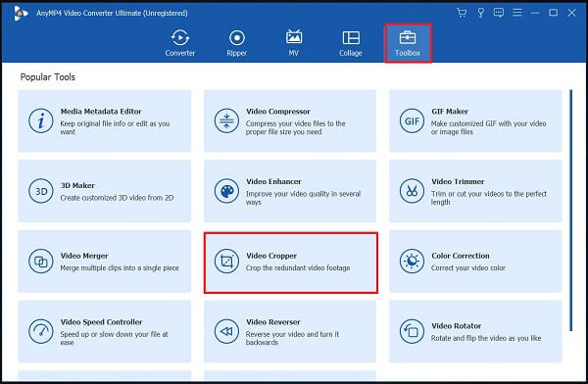Click the AnyMP4 app logo

tap(21, 13)
